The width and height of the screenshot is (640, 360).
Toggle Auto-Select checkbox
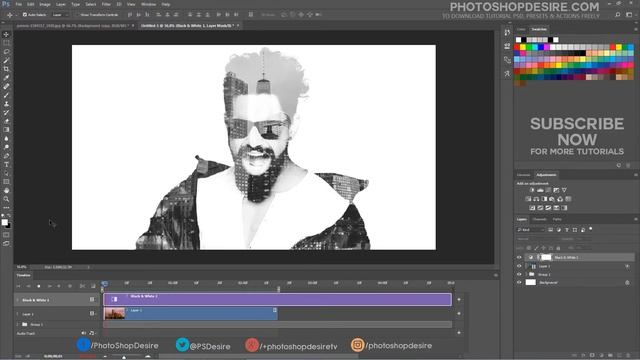coord(24,15)
